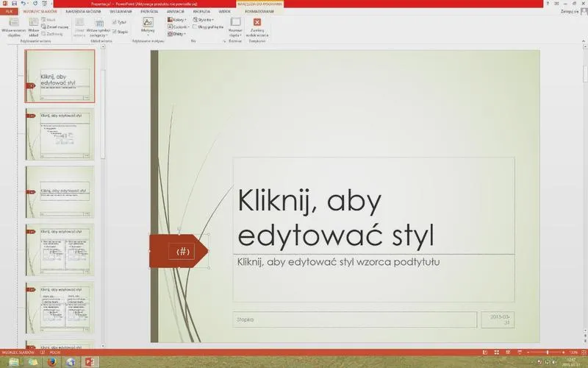Open File Explorer from the taskbar
This screenshot has width=588, height=368.
(13, 362)
